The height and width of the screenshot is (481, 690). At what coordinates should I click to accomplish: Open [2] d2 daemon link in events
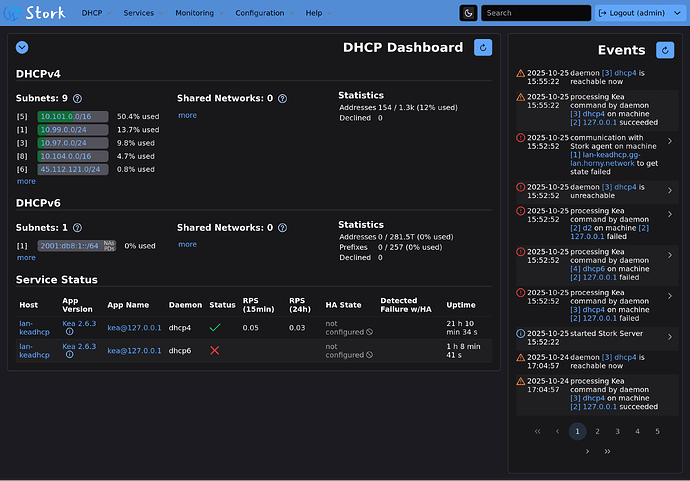pos(581,228)
